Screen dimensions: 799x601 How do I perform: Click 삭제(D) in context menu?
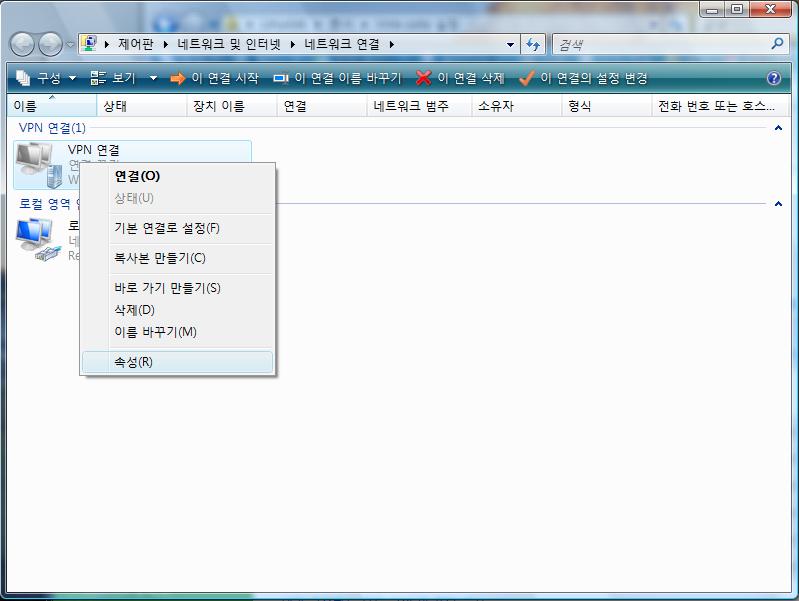tap(134, 310)
